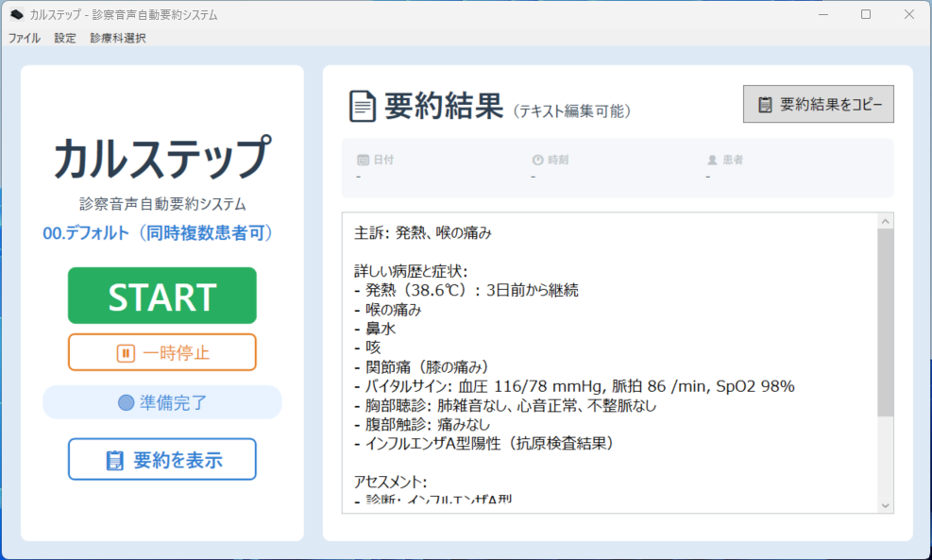Maximize the カルステップ window
Viewport: 932px width, 560px height.
pos(866,14)
